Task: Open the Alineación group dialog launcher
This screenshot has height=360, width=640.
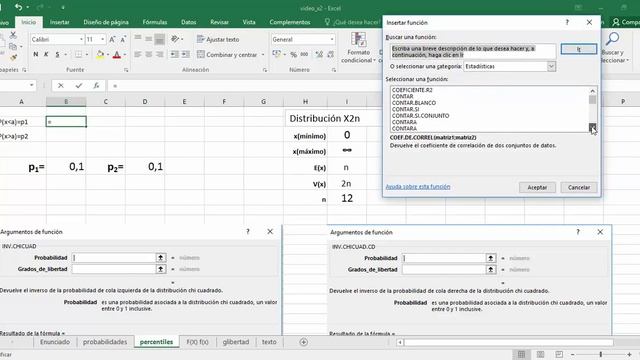Action: [x=265, y=70]
